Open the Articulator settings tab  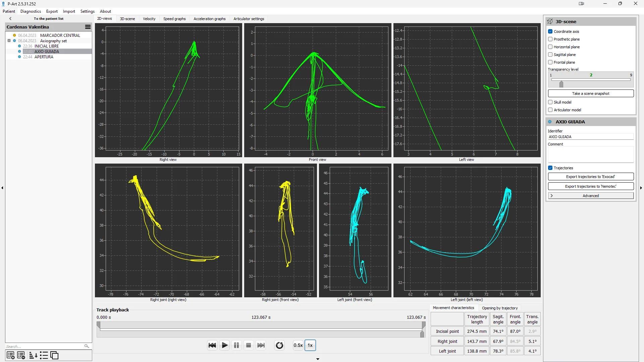(249, 19)
